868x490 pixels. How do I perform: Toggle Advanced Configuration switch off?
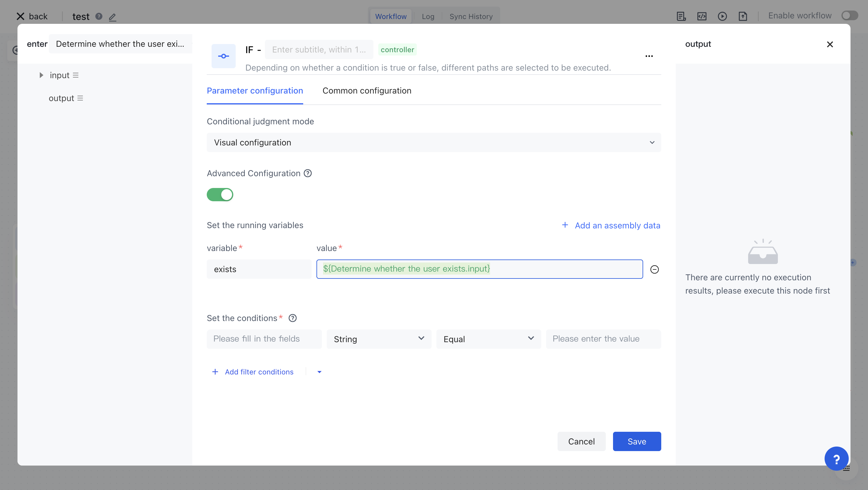tap(220, 195)
